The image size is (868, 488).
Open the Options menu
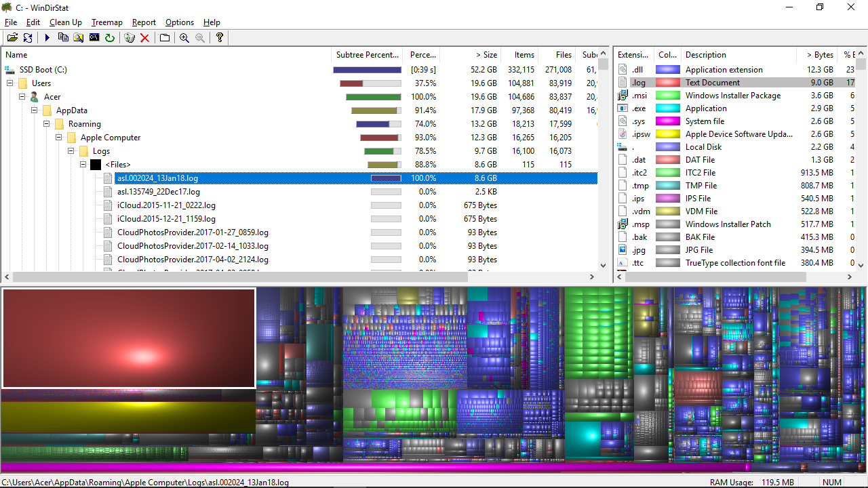[180, 22]
